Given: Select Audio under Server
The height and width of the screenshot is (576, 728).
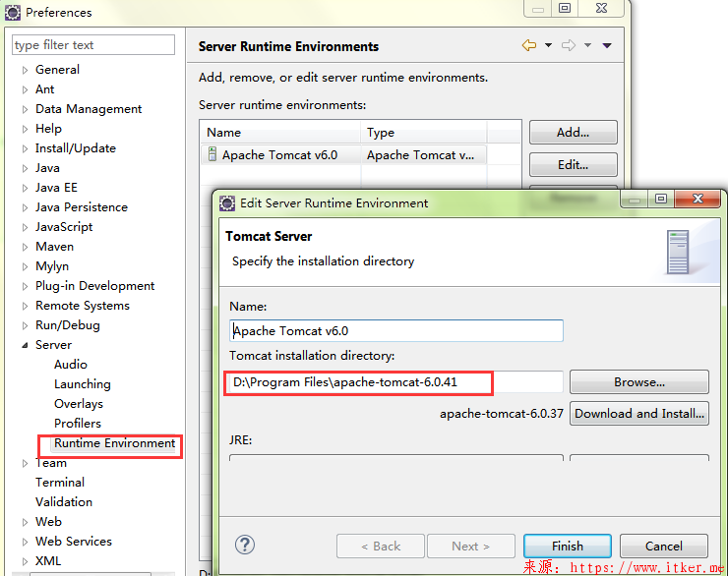Looking at the screenshot, I should [x=71, y=365].
